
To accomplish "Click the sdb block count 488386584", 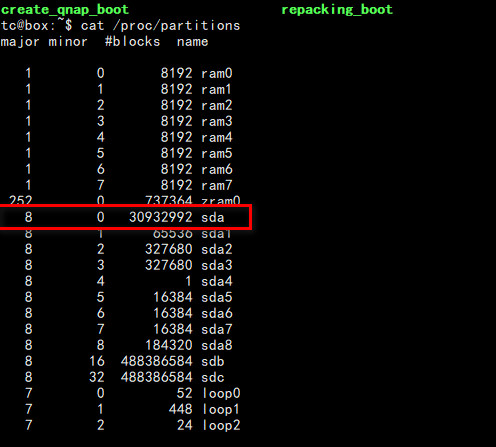I will [157, 361].
